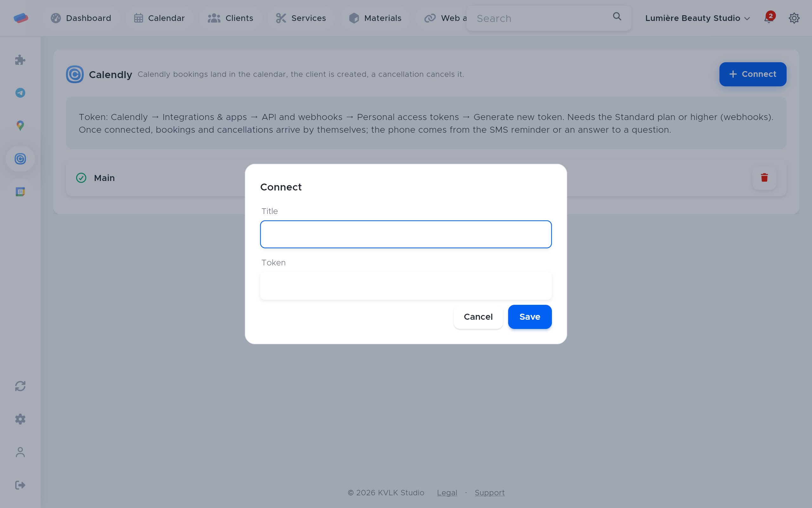Click the app logo in top-left corner
Screen dimensions: 812x508
tap(21, 18)
